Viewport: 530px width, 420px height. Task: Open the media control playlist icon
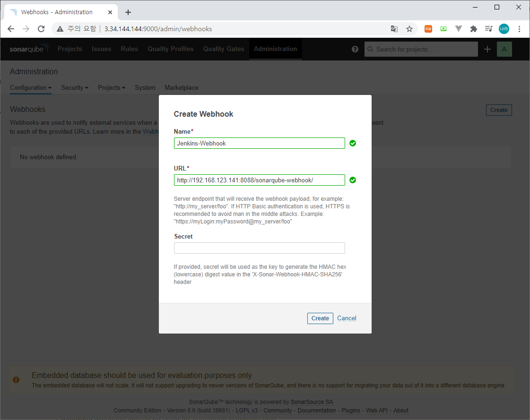point(488,29)
